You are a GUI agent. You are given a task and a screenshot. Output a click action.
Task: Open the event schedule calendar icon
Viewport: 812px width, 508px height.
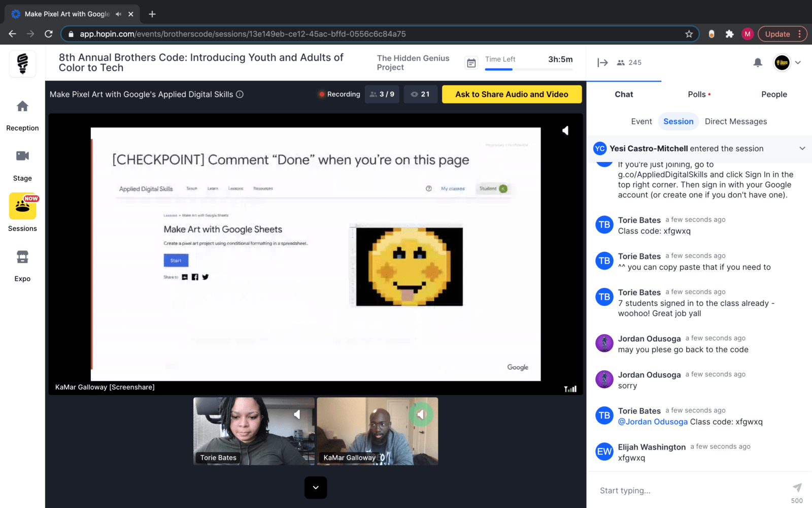pyautogui.click(x=471, y=63)
